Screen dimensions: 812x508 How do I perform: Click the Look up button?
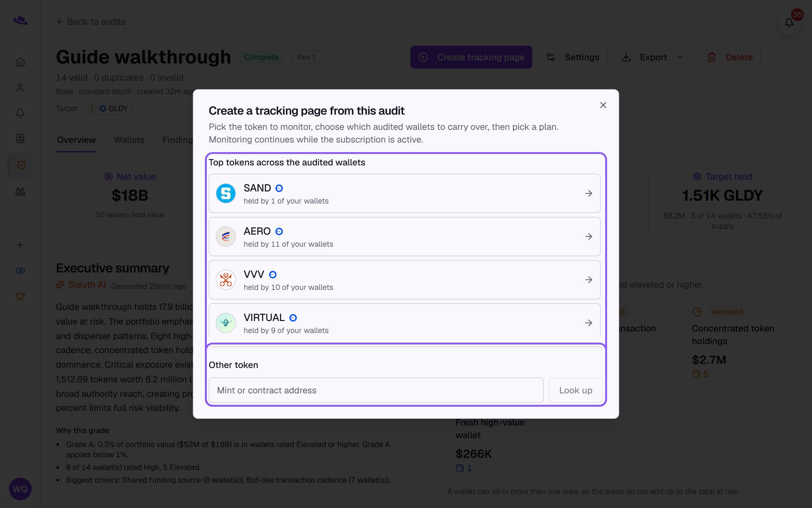(x=575, y=390)
